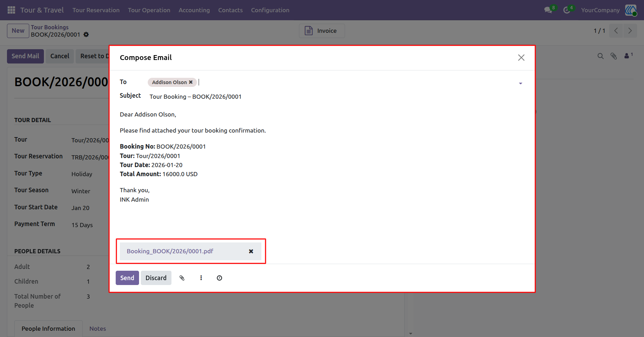Viewport: 644px width, 337px height.
Task: Open the Tour Reservation menu
Action: 96,10
